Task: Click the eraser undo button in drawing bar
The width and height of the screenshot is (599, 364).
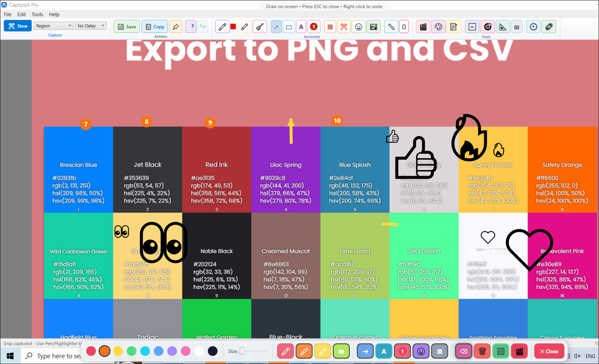Action: click(x=463, y=351)
